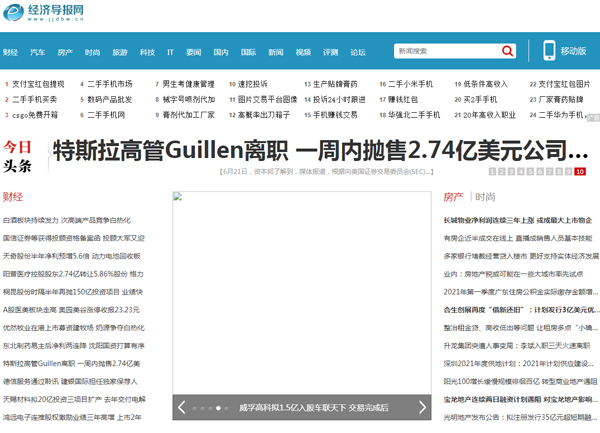Screen dimensions: 600x433
Task: Switch to the 时尚 section tab
Action: click(485, 197)
